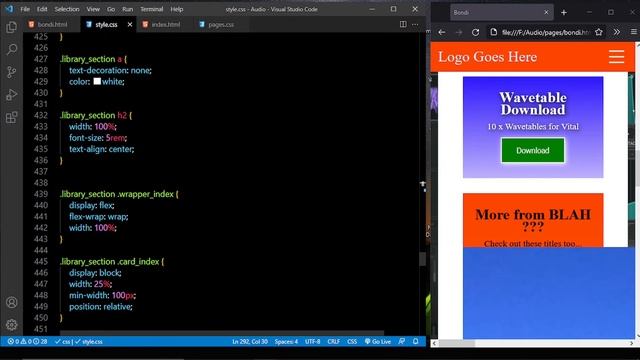This screenshot has height=360, width=640.
Task: Open the feedback icon in status bar
Action: click(x=402, y=342)
